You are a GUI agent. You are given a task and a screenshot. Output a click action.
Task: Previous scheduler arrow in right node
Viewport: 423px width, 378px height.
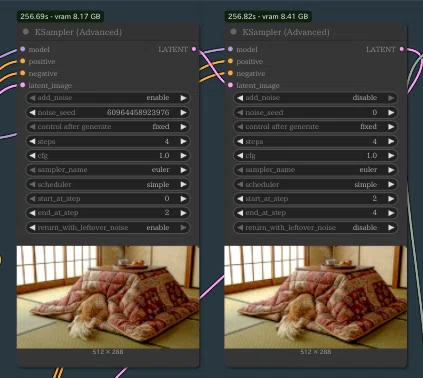(240, 184)
